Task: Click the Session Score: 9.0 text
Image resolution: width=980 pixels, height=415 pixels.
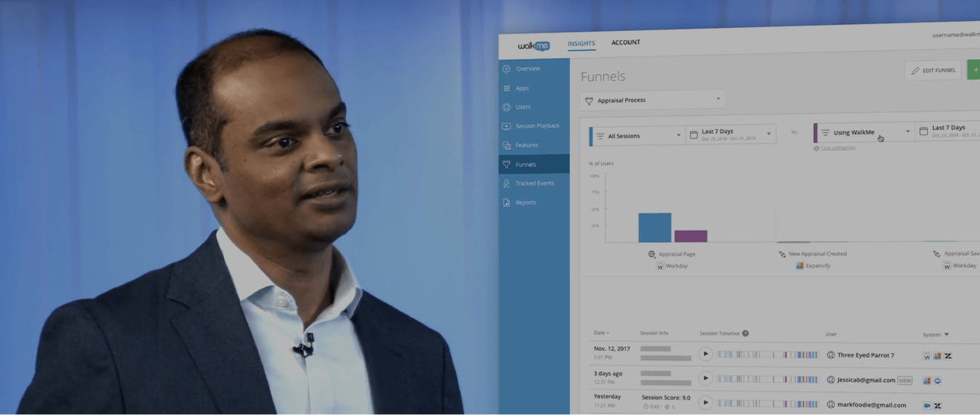Action: tap(666, 397)
